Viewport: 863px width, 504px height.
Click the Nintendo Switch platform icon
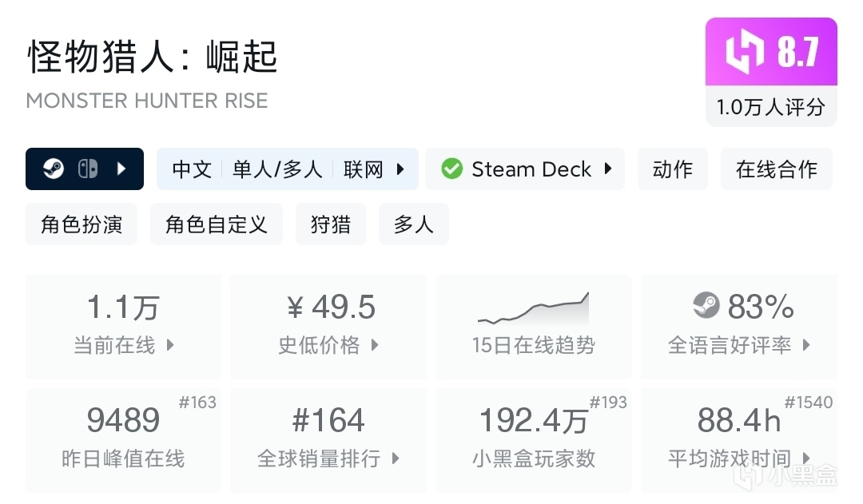(87, 169)
